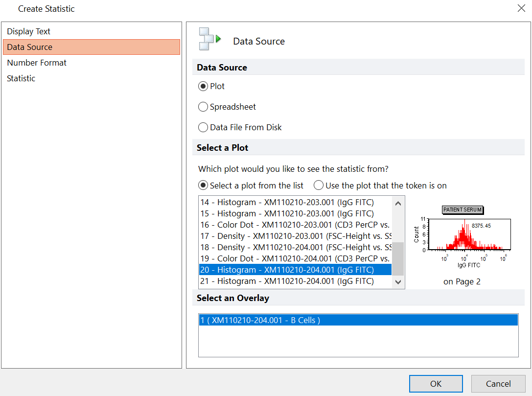Select plot 14 - Histogram XM110210-203.001

click(295, 202)
